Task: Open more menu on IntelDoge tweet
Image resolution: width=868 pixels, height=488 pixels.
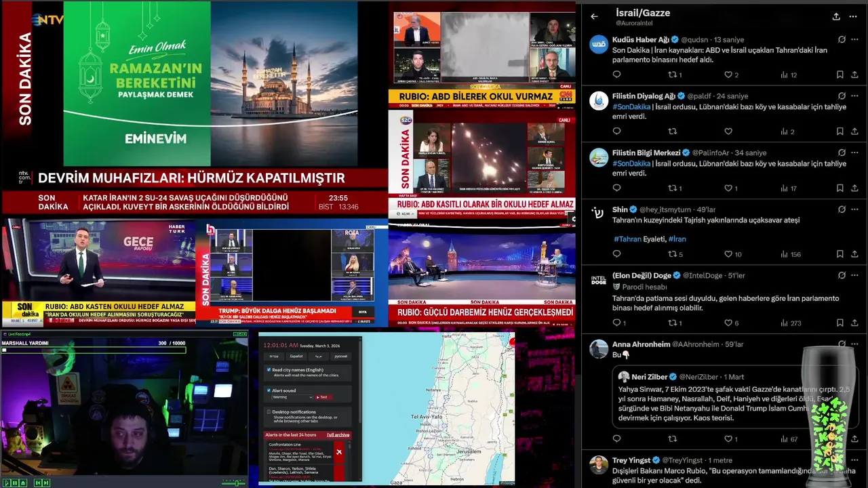Action: click(856, 275)
